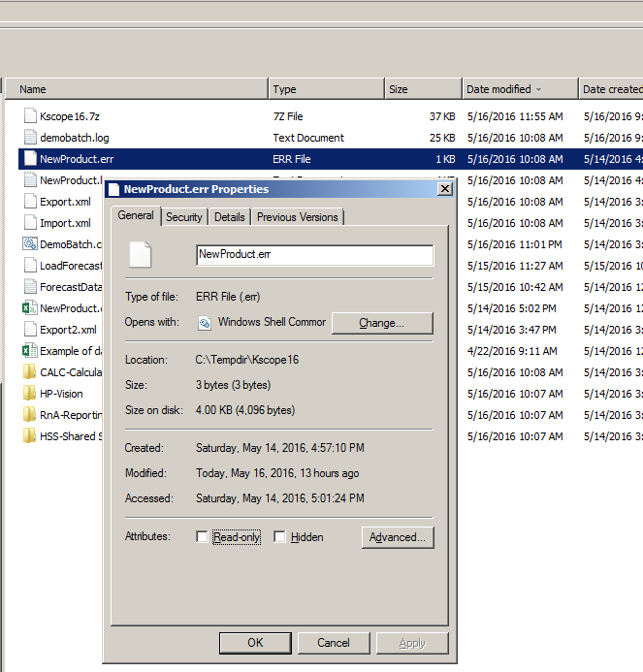
Task: Open the Details tab
Action: coord(230,217)
